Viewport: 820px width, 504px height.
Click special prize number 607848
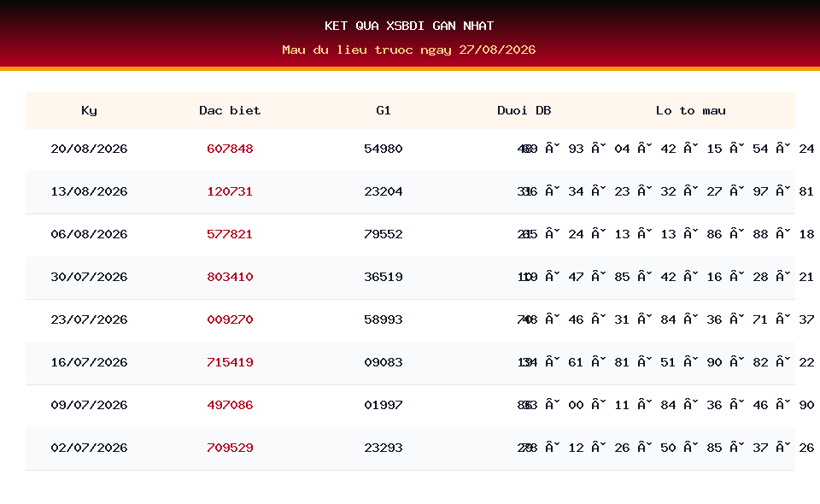pyautogui.click(x=230, y=149)
